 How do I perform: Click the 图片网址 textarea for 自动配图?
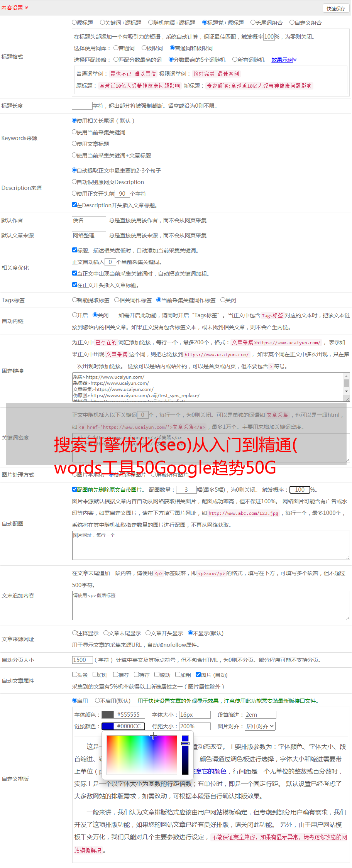pyautogui.click(x=211, y=545)
